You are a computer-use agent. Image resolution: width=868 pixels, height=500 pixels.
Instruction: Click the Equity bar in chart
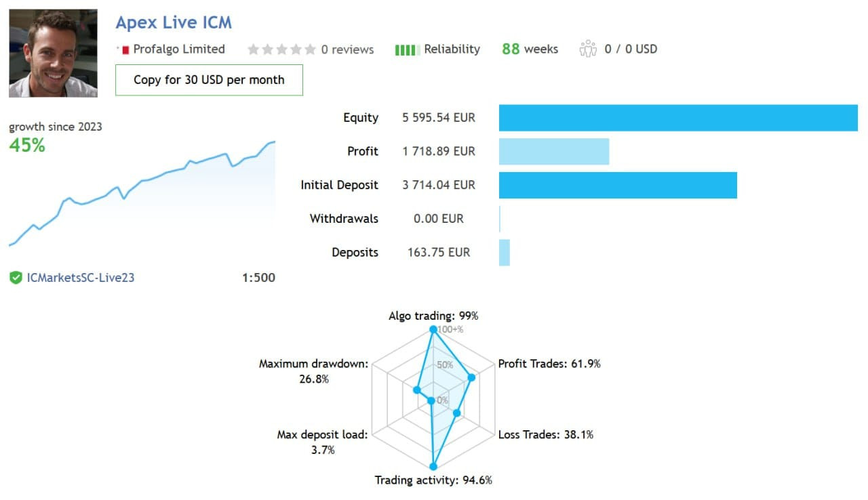pos(678,118)
